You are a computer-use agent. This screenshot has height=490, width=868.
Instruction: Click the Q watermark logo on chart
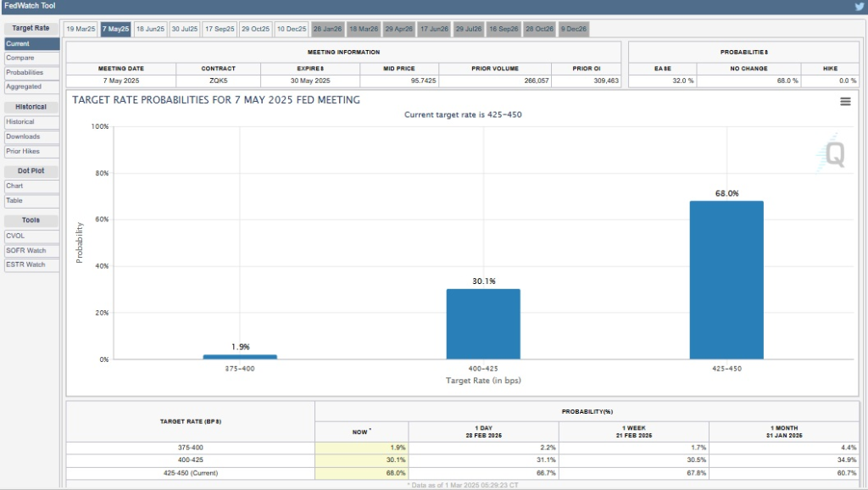[834, 155]
